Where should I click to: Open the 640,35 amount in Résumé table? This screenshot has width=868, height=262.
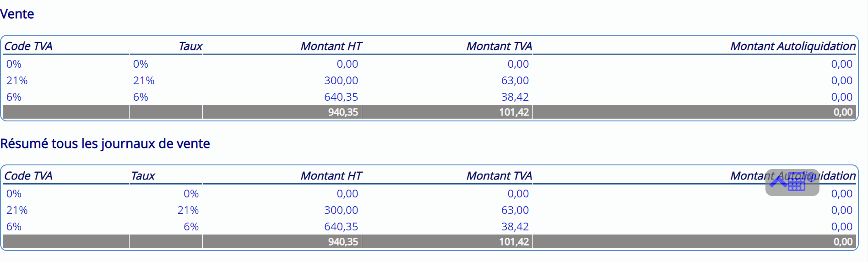click(341, 227)
